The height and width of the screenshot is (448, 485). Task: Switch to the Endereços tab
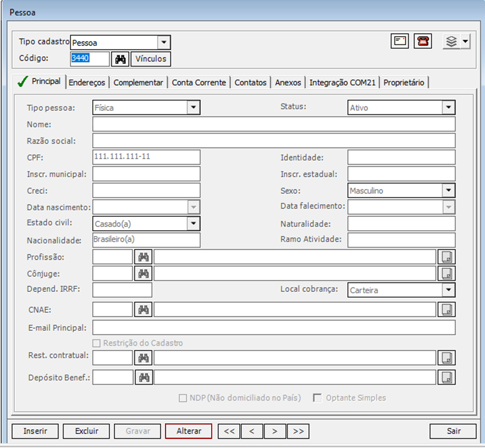87,83
